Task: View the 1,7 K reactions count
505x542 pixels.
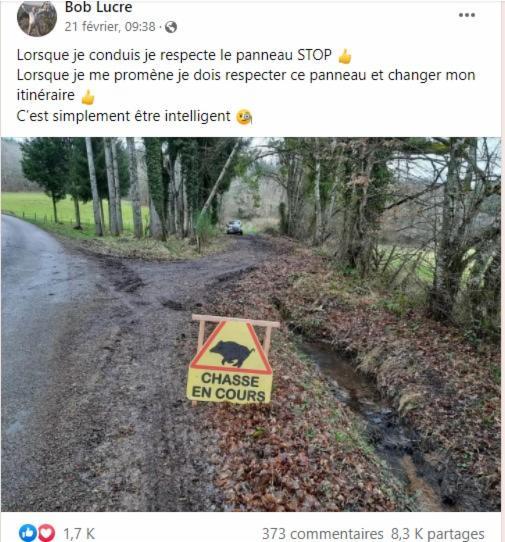Action: 79,533
